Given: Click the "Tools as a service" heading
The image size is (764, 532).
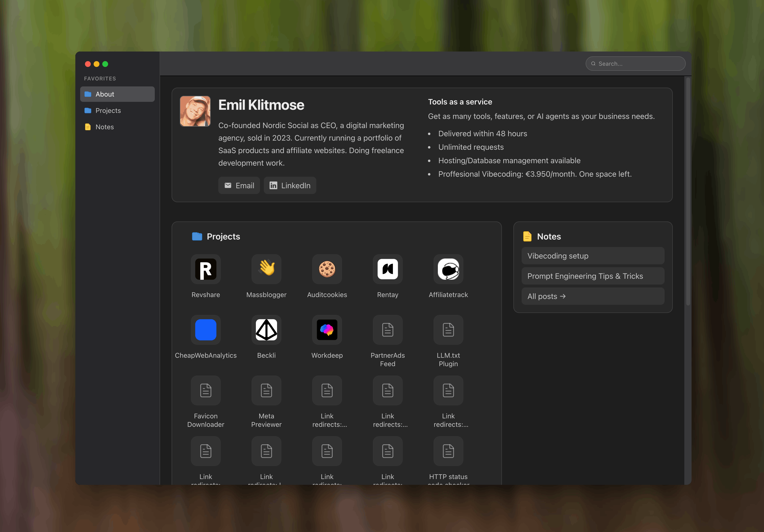Looking at the screenshot, I should (460, 102).
